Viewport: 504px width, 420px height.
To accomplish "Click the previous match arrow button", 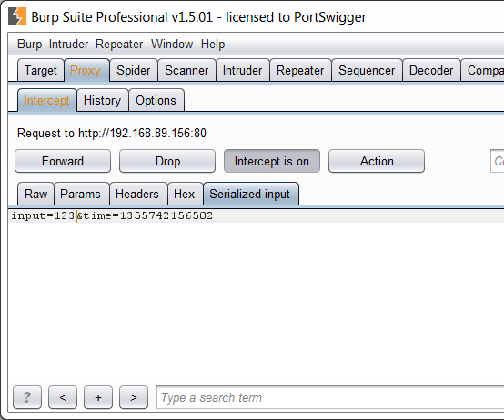I will [63, 397].
